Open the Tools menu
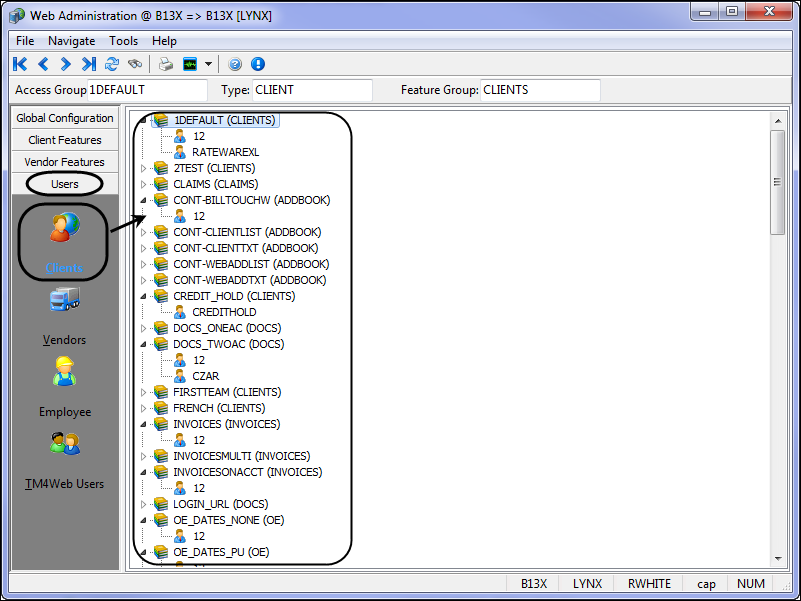Viewport: 801px width, 601px height. pos(124,41)
